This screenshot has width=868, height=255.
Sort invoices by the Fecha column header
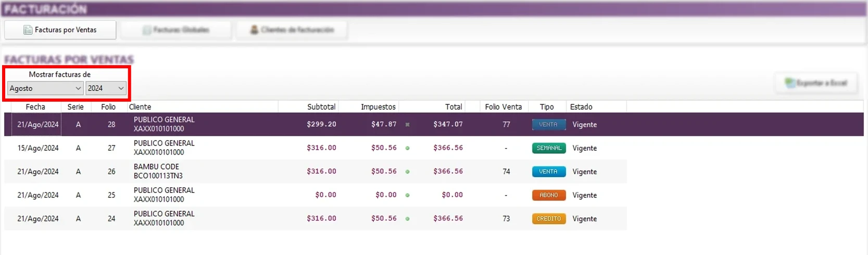point(35,107)
